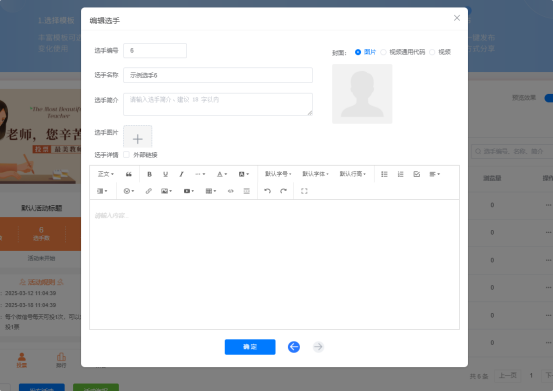Insert a code block with the code icon

230,191
